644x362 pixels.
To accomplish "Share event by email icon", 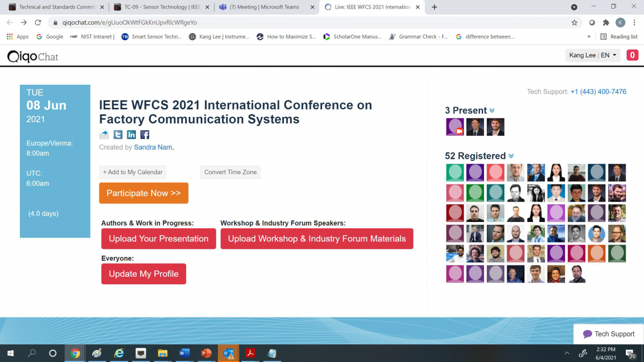I will tap(104, 135).
